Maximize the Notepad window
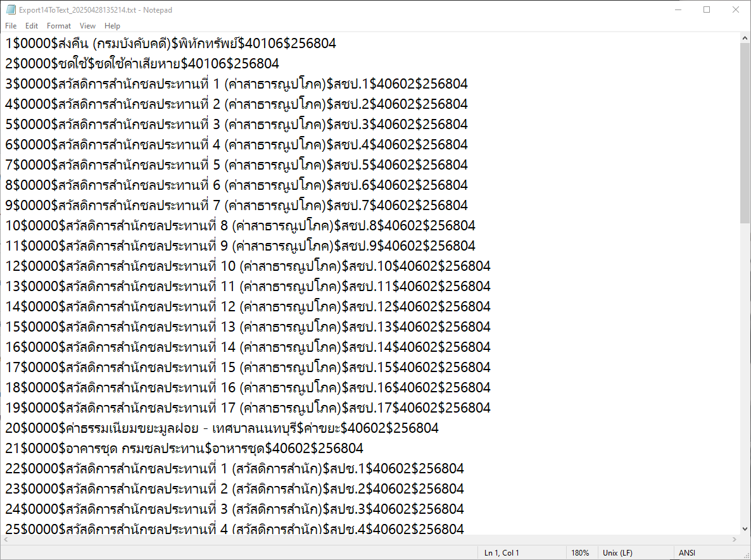 (707, 9)
